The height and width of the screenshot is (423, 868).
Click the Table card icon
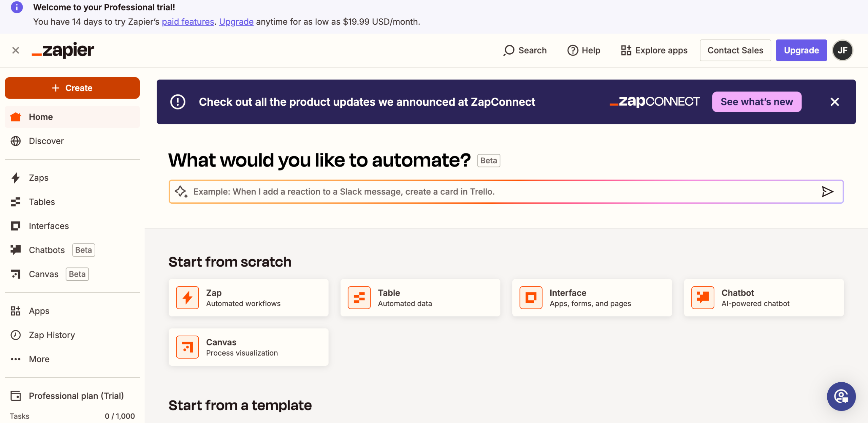(x=359, y=298)
